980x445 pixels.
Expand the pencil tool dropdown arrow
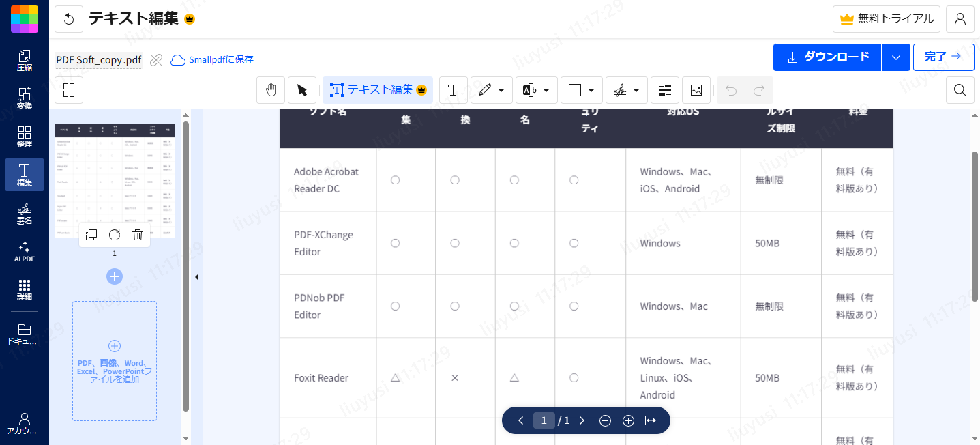[x=501, y=90]
